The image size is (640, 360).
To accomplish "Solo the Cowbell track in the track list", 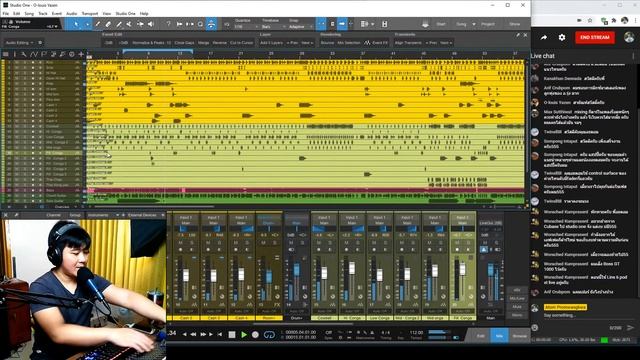I will tap(25, 126).
